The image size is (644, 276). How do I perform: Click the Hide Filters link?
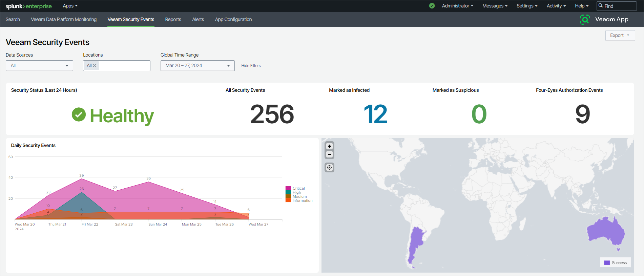point(251,66)
